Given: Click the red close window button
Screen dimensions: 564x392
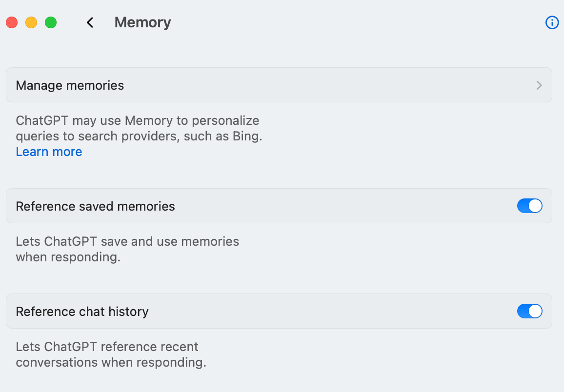Looking at the screenshot, I should (12, 22).
